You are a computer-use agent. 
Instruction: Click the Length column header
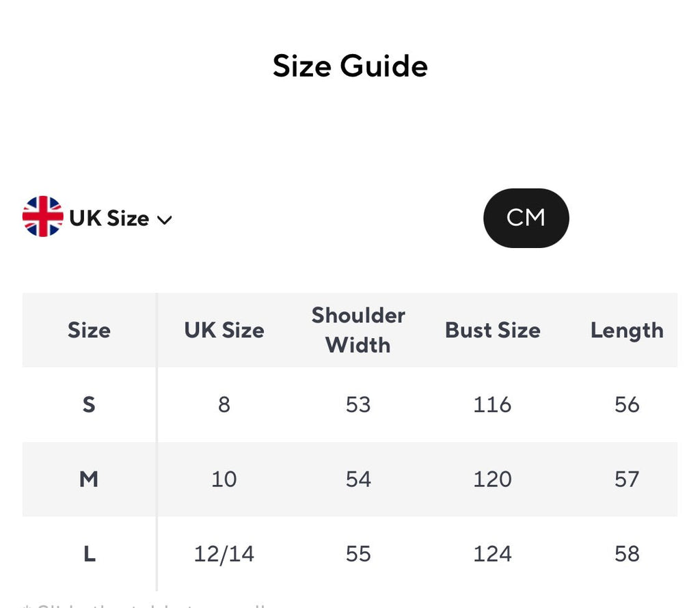[627, 331]
